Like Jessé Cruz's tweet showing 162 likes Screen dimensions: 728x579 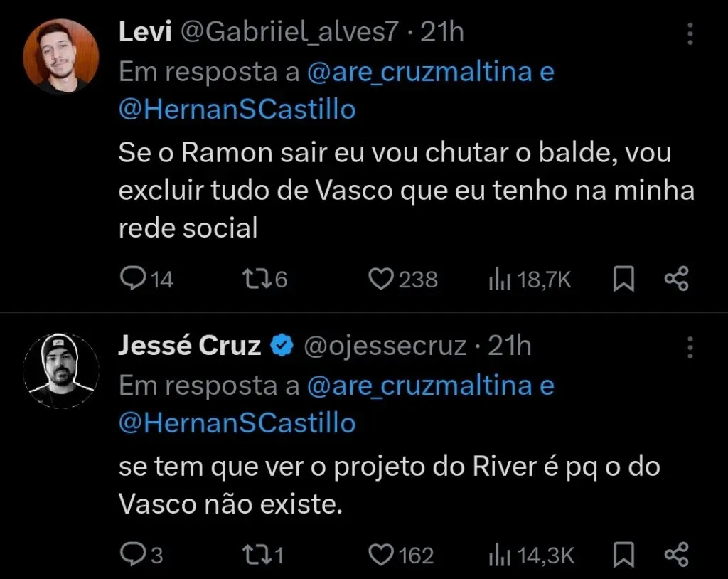[381, 554]
